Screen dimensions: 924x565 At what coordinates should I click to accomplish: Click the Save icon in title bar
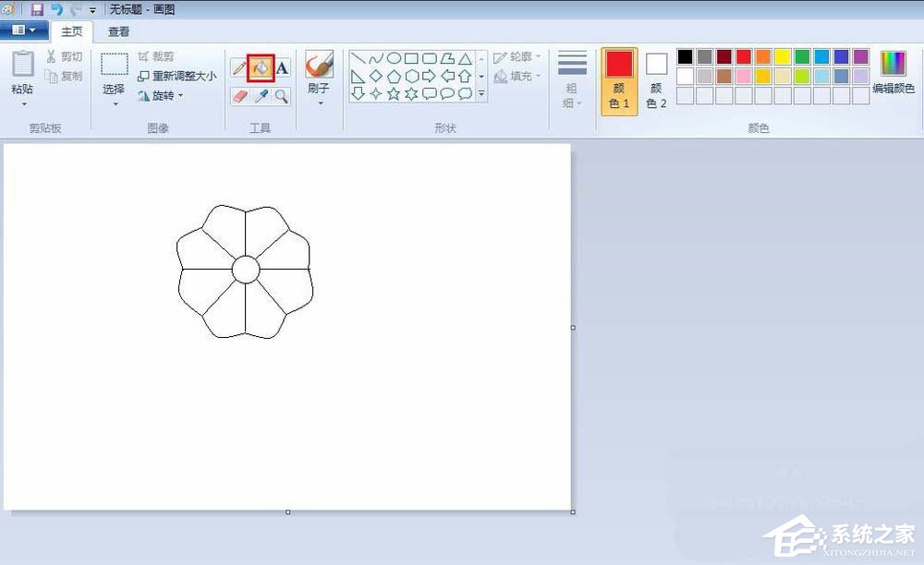pyautogui.click(x=37, y=9)
